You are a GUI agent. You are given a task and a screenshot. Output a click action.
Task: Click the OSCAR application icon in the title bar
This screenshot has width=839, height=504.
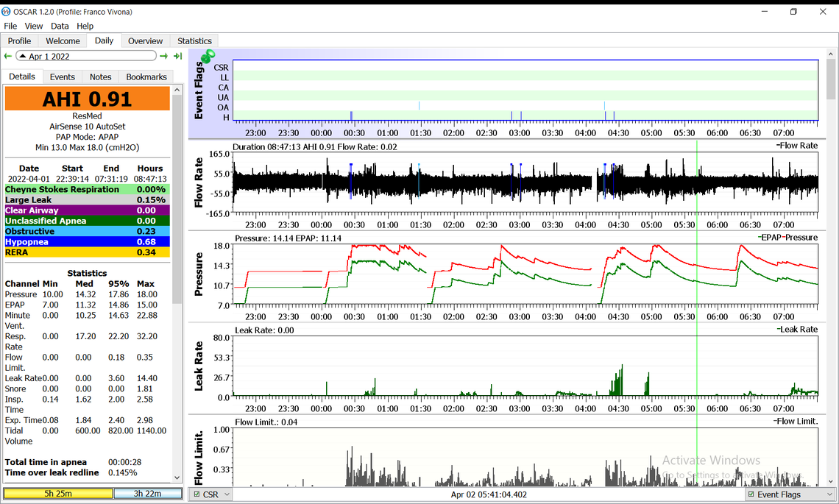pyautogui.click(x=6, y=11)
